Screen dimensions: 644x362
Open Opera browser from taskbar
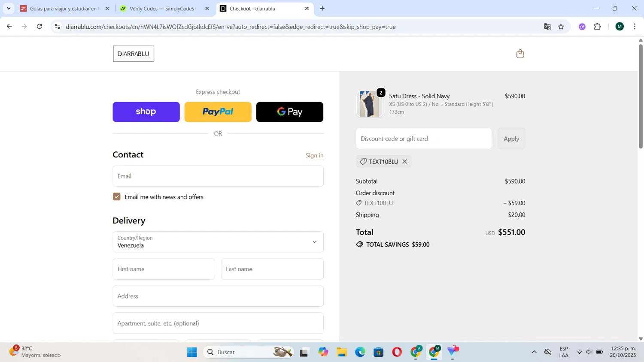397,352
